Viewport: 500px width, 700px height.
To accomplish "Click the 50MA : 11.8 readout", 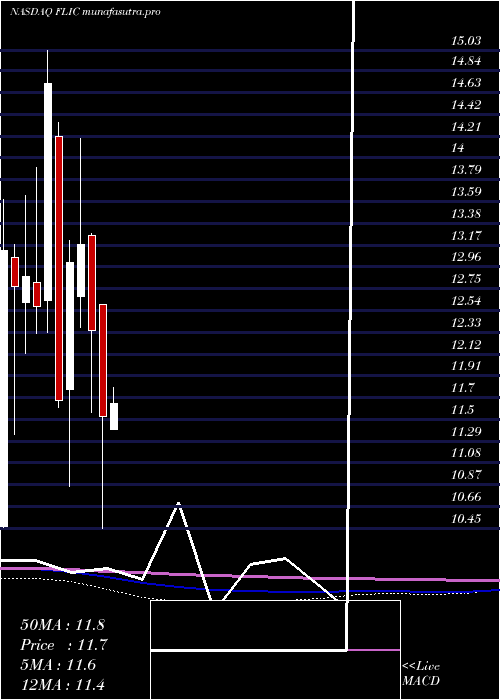I will pyautogui.click(x=62, y=625).
